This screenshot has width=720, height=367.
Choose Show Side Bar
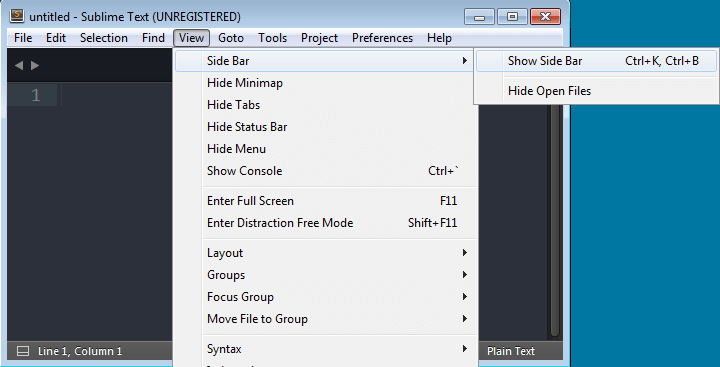click(596, 61)
